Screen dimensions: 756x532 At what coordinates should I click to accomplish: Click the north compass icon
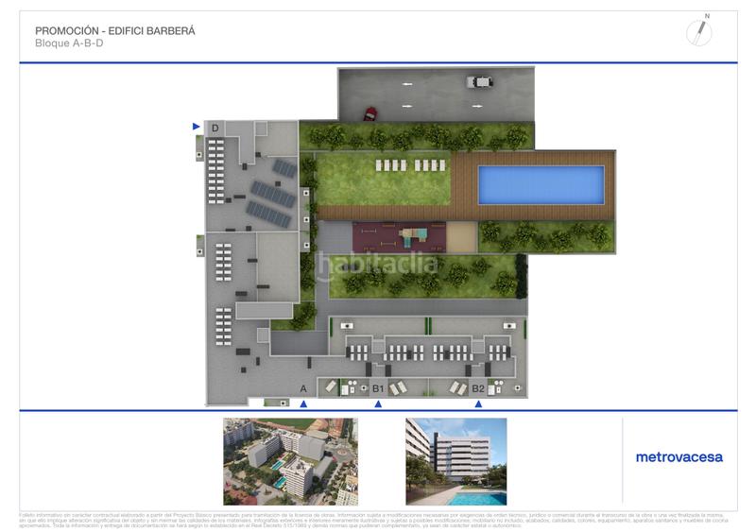click(x=697, y=31)
